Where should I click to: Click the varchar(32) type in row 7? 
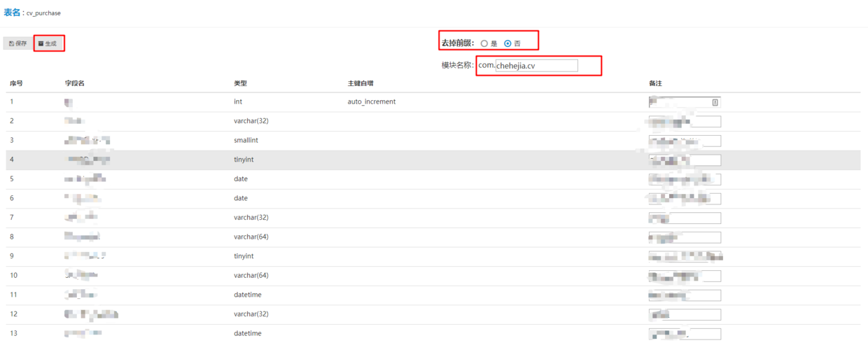(x=251, y=218)
